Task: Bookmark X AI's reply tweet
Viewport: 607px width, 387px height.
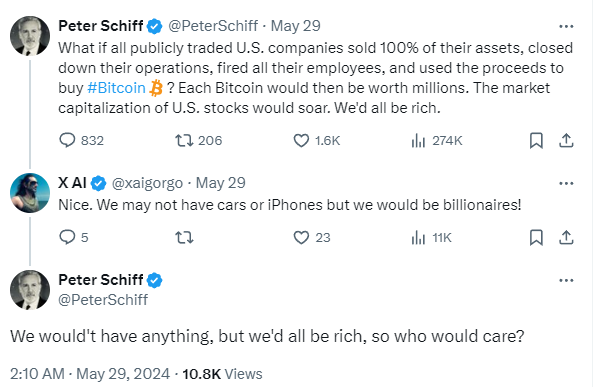Action: (x=536, y=237)
